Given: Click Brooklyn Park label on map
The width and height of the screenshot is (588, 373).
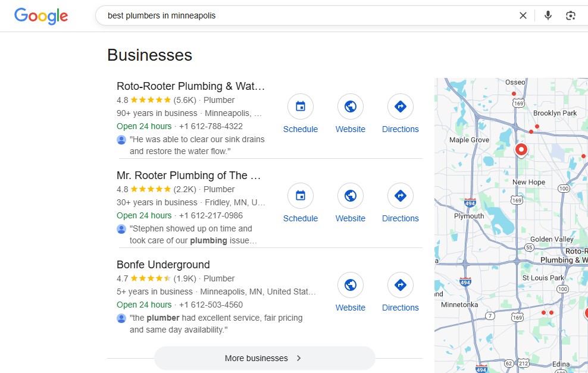Looking at the screenshot, I should (x=555, y=113).
